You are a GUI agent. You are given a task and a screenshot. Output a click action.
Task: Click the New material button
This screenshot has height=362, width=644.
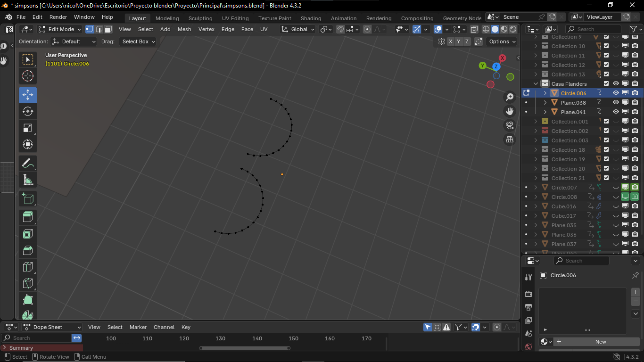click(x=596, y=342)
